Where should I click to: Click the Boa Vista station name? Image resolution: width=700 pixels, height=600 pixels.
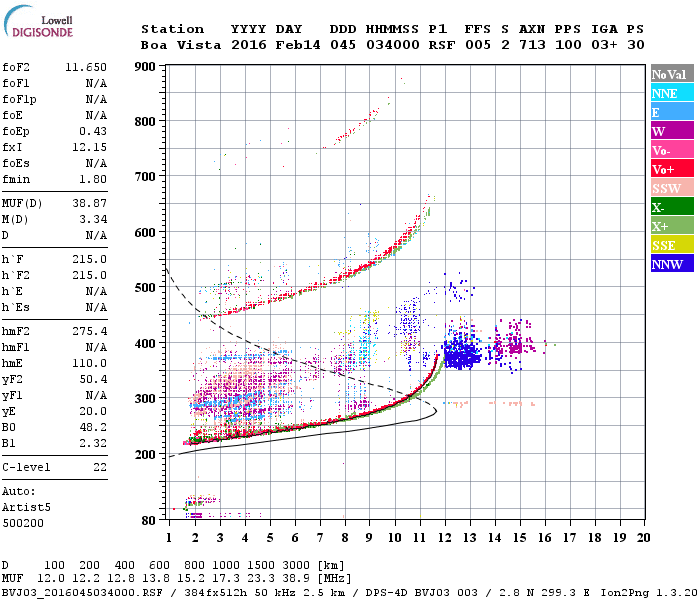(181, 45)
